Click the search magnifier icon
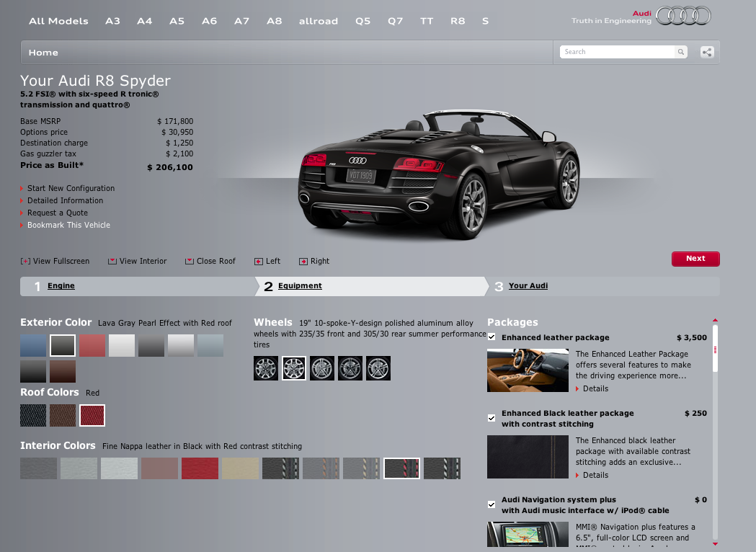The width and height of the screenshot is (756, 552). pyautogui.click(x=680, y=52)
